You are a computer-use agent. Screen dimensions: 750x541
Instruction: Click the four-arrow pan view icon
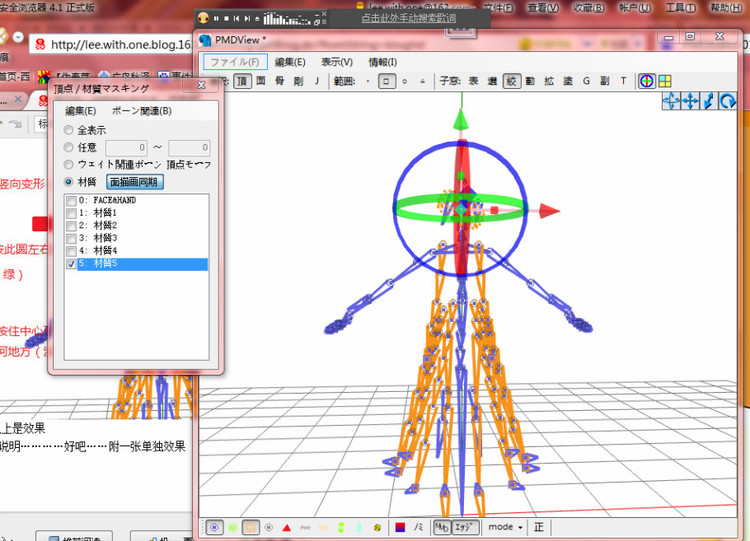690,101
